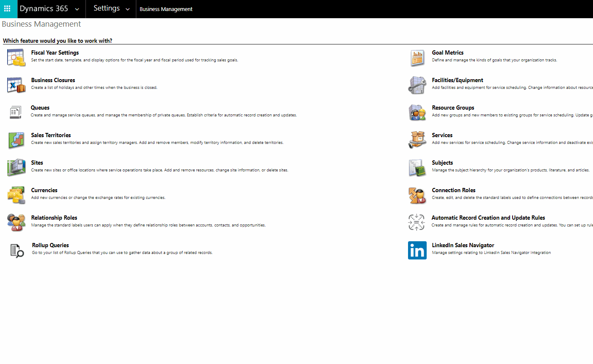Click description 'Create a list of holidays'
Screen dimensions: 593x364
pyautogui.click(x=94, y=88)
